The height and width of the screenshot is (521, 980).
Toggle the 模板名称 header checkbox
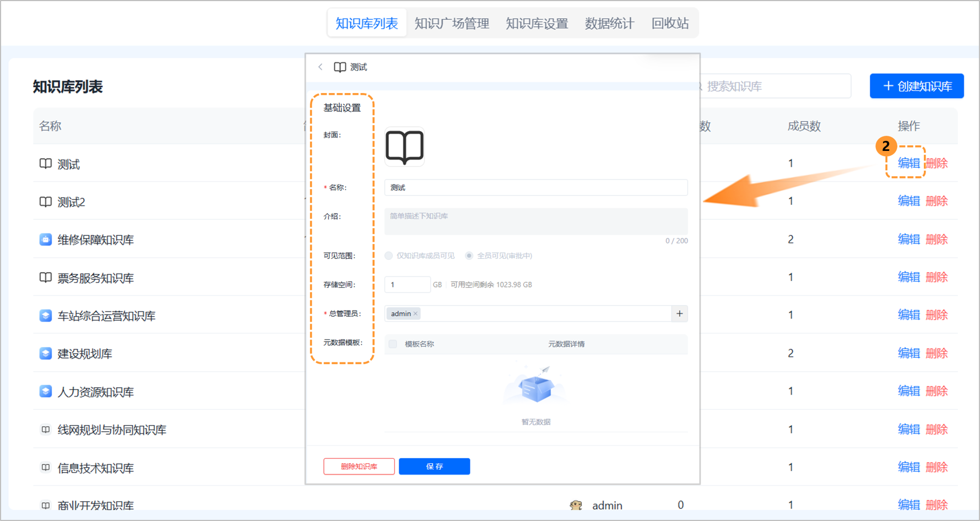pos(393,344)
